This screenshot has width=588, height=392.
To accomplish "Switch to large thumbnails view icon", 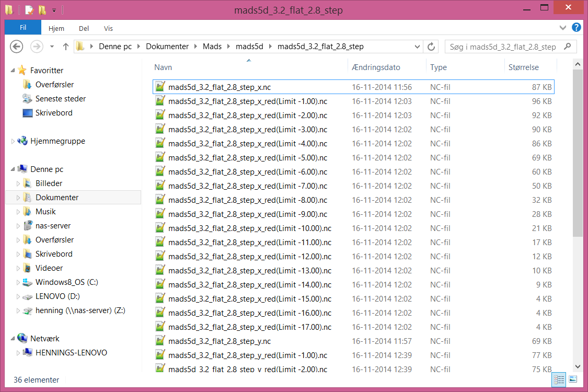I will click(x=573, y=379).
